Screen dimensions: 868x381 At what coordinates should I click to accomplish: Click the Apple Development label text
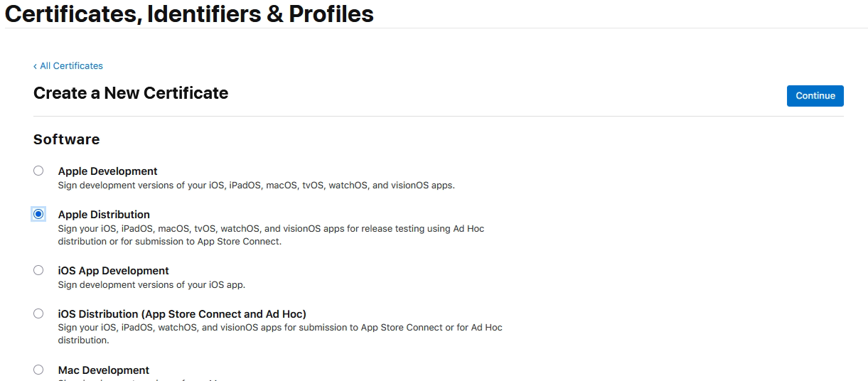[x=107, y=171]
